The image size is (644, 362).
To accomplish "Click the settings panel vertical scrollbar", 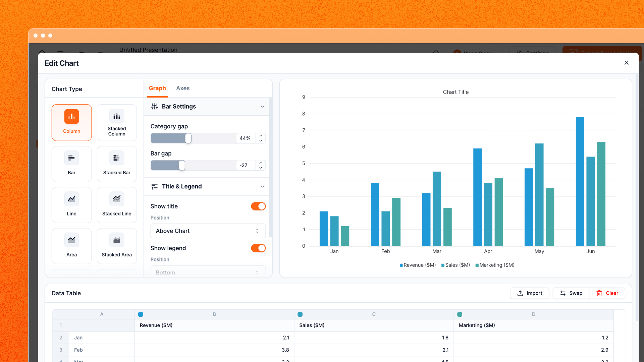I will 270,168.
